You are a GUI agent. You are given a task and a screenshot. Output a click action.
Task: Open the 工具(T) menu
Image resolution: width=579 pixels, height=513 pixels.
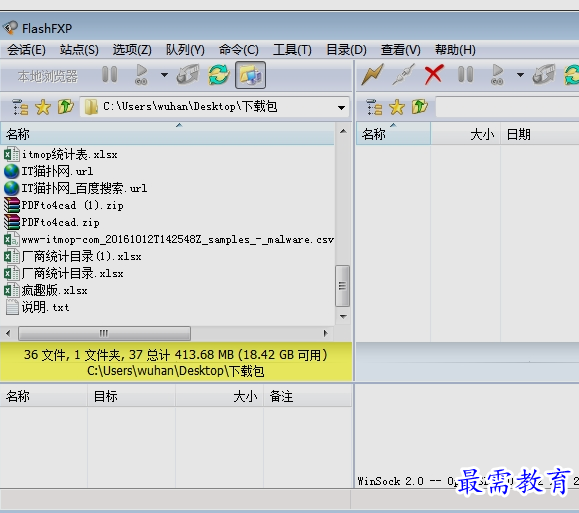click(292, 49)
